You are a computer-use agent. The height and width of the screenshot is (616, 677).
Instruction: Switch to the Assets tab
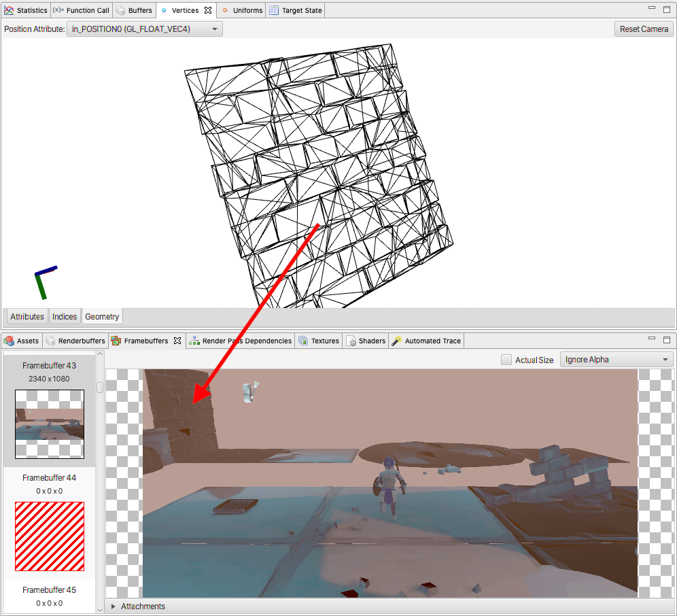[x=22, y=341]
